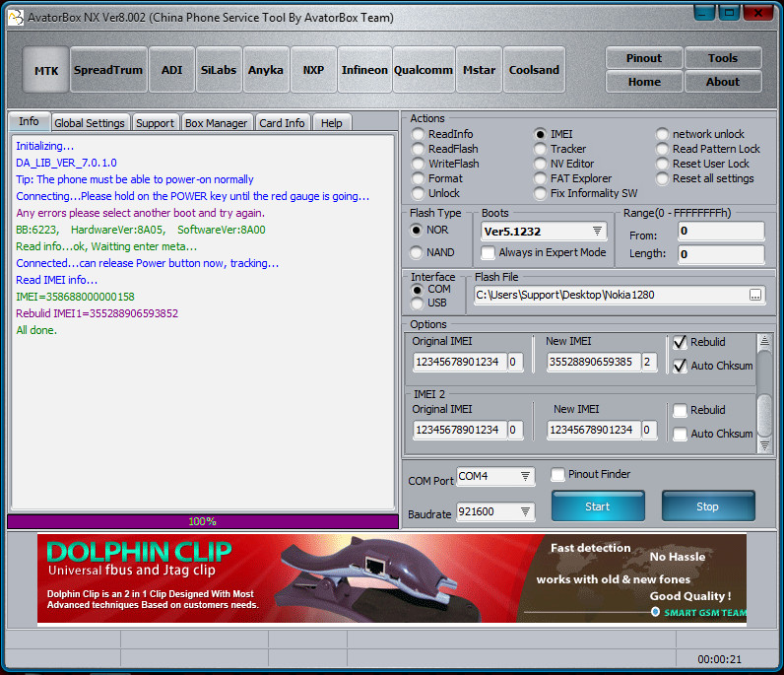Select the SiLabs platform
Image resolution: width=784 pixels, height=675 pixels.
tap(219, 70)
